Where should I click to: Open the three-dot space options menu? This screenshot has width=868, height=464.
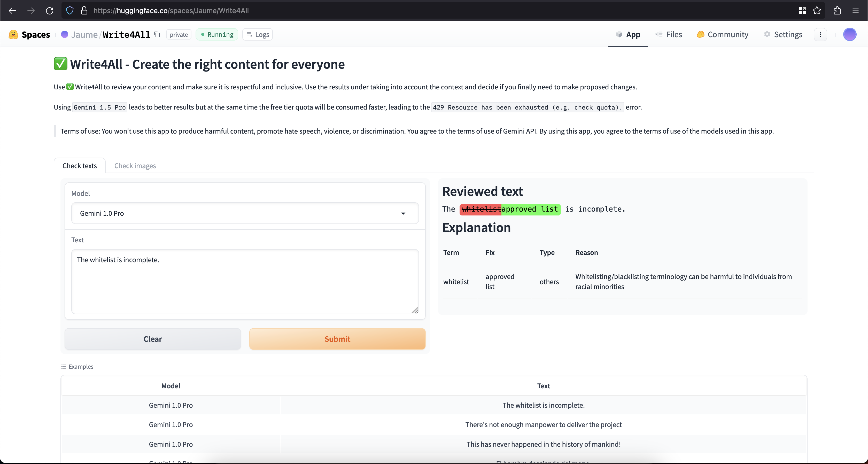pos(820,34)
